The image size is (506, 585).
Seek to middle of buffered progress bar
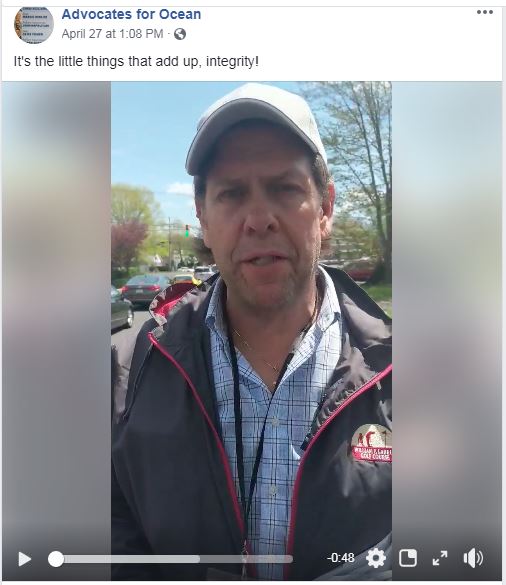coord(128,559)
